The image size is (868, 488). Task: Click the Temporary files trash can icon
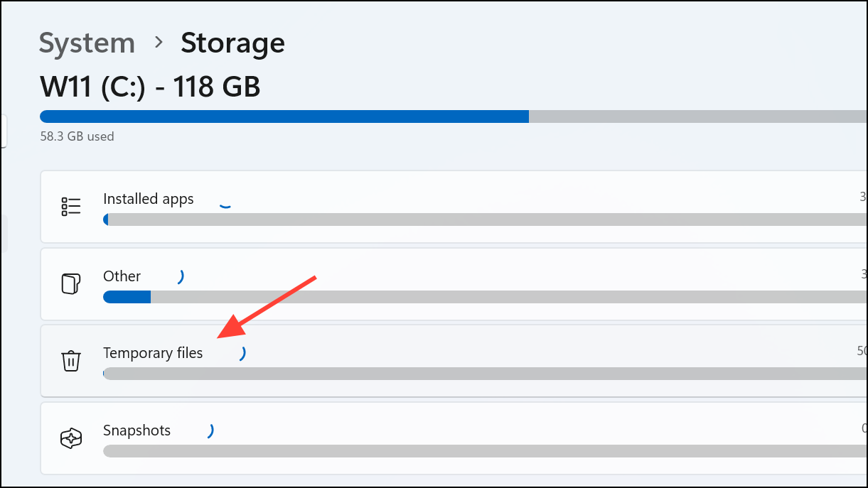[x=70, y=361]
